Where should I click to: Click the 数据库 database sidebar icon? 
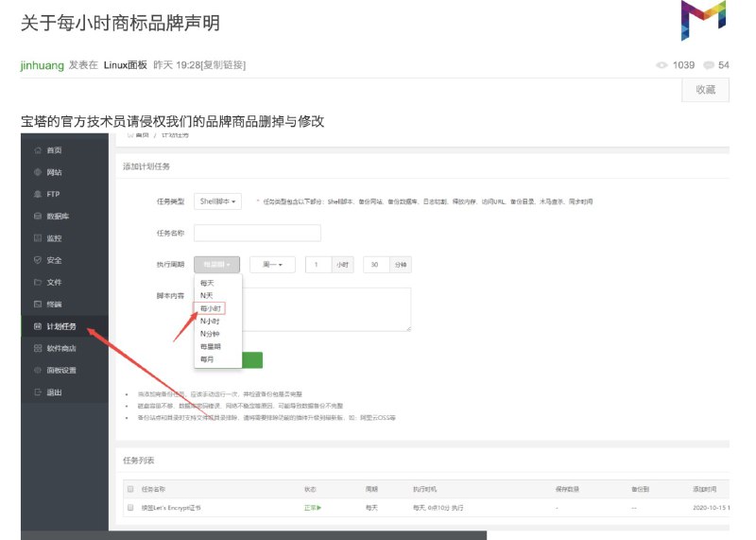point(37,217)
